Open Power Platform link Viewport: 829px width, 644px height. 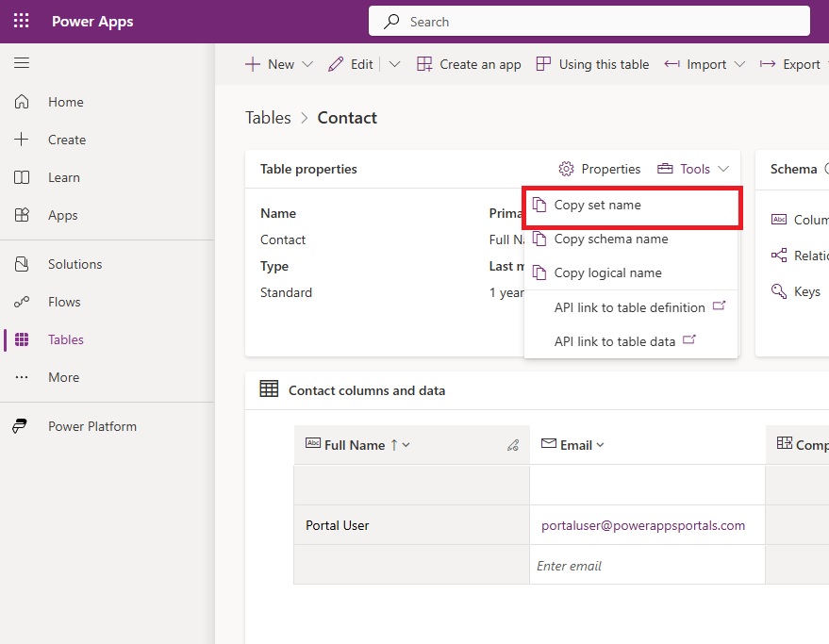tap(92, 426)
